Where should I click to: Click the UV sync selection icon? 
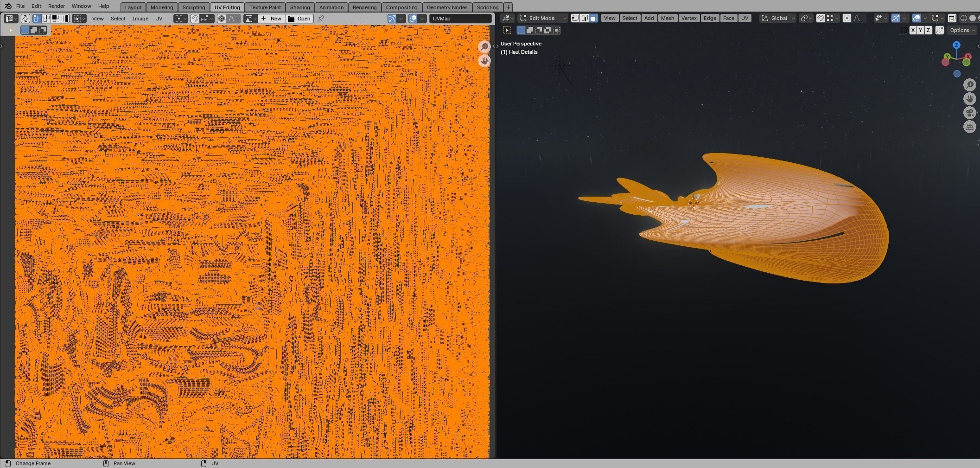coord(25,19)
